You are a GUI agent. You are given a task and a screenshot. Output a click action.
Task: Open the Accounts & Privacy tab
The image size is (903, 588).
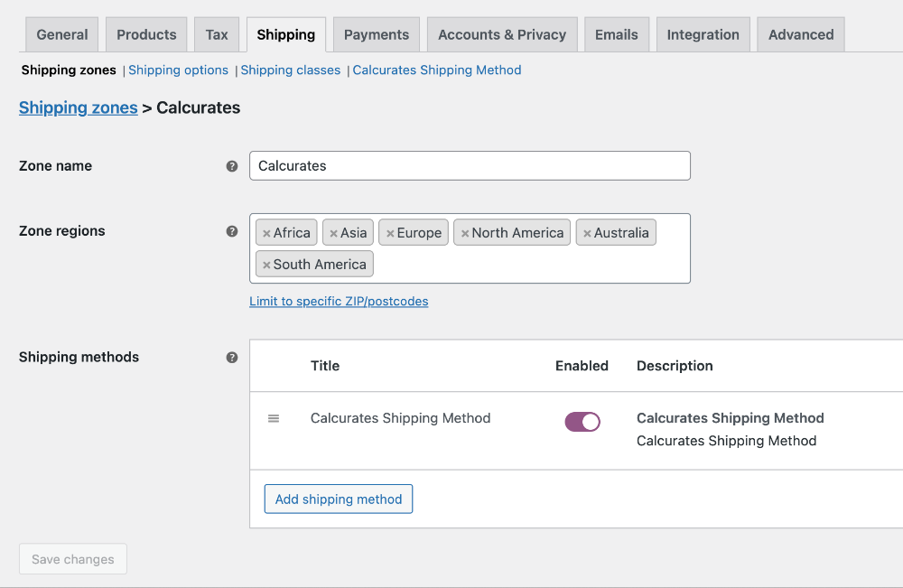coord(502,34)
